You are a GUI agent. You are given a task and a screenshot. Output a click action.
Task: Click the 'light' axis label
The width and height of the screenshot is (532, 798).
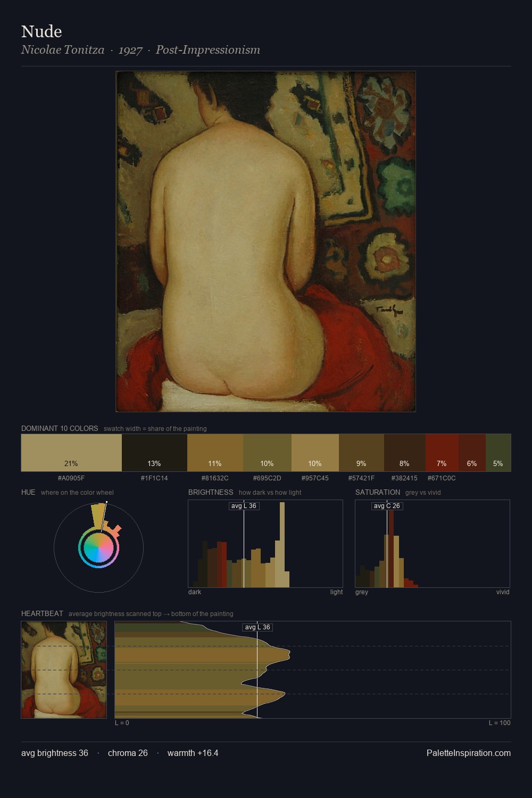(336, 592)
